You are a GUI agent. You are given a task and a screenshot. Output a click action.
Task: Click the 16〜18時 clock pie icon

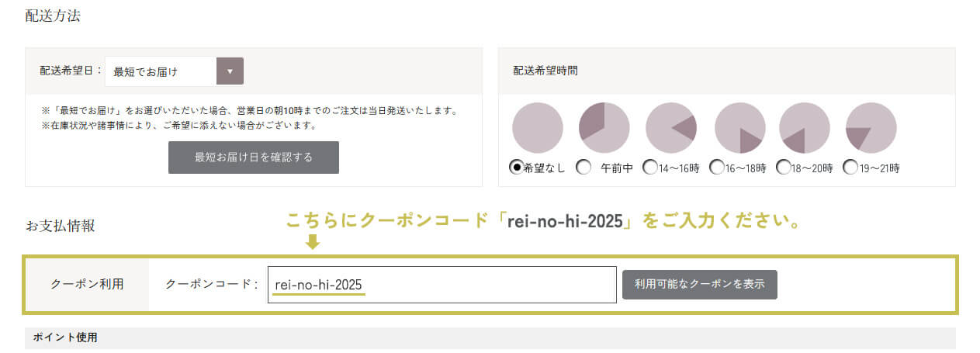click(739, 128)
